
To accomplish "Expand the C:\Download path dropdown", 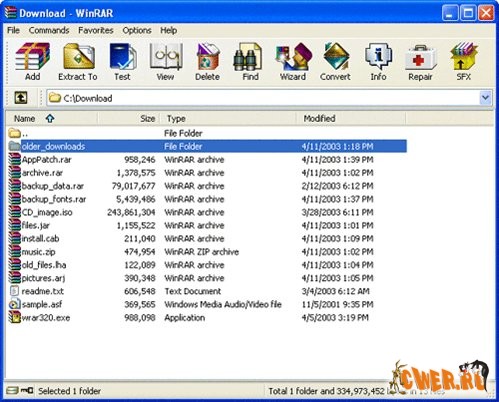I will (x=485, y=98).
